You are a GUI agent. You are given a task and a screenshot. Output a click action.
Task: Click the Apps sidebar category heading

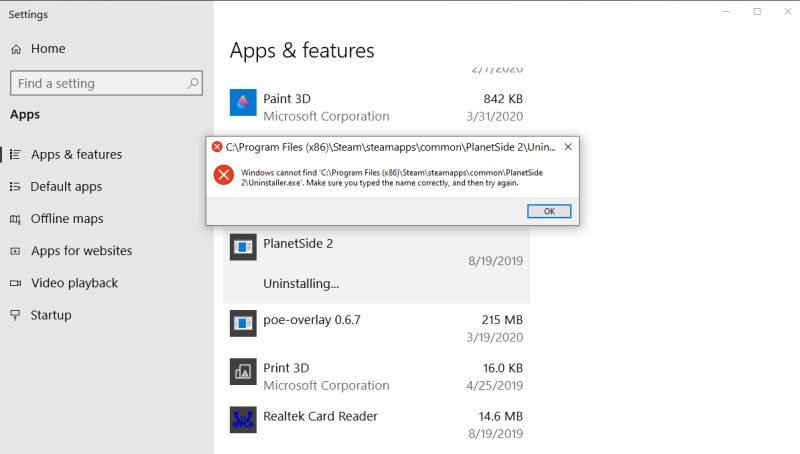25,114
